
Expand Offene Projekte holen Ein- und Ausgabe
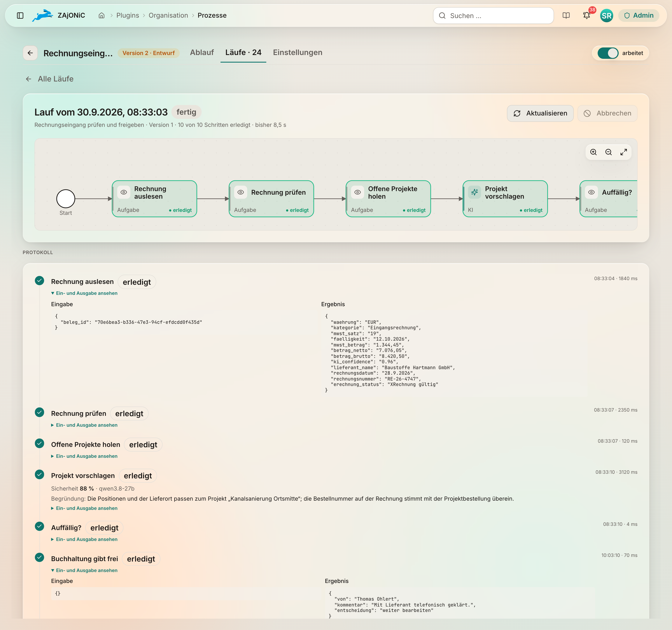pos(84,456)
